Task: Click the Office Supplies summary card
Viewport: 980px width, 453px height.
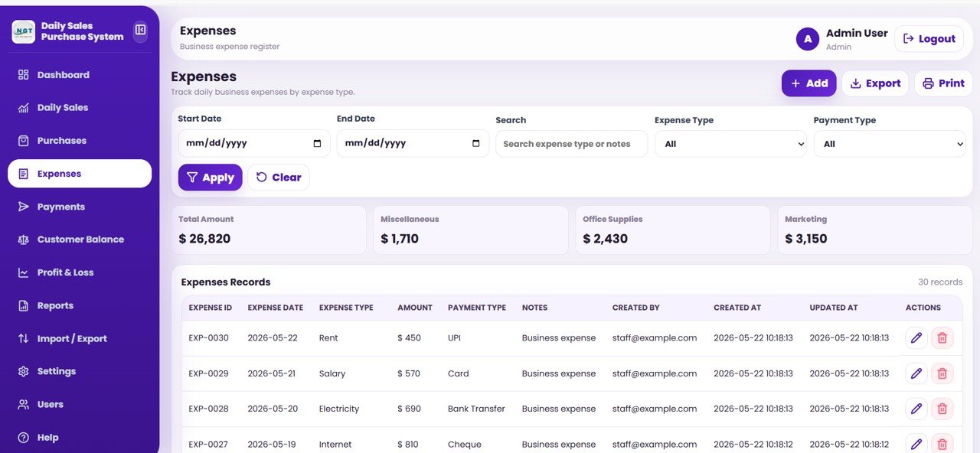Action: (672, 230)
